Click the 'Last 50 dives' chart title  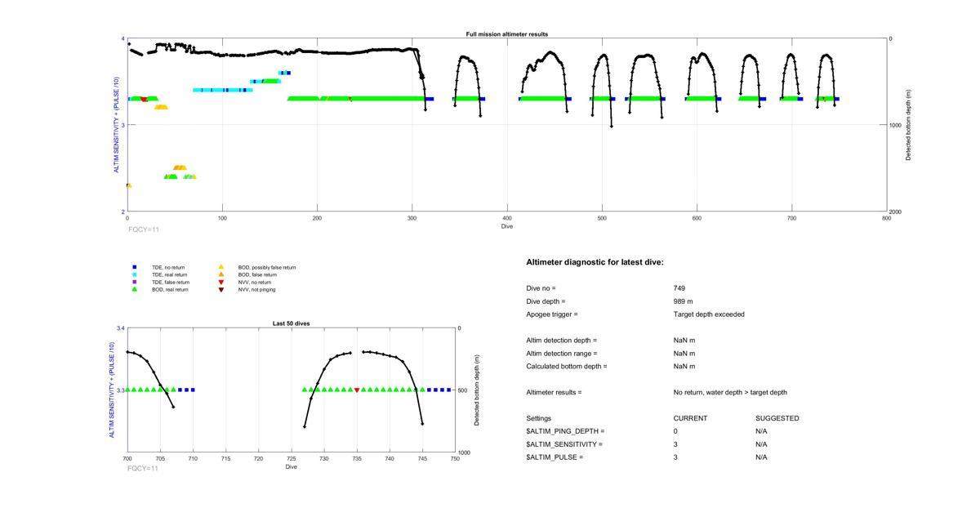tap(291, 323)
